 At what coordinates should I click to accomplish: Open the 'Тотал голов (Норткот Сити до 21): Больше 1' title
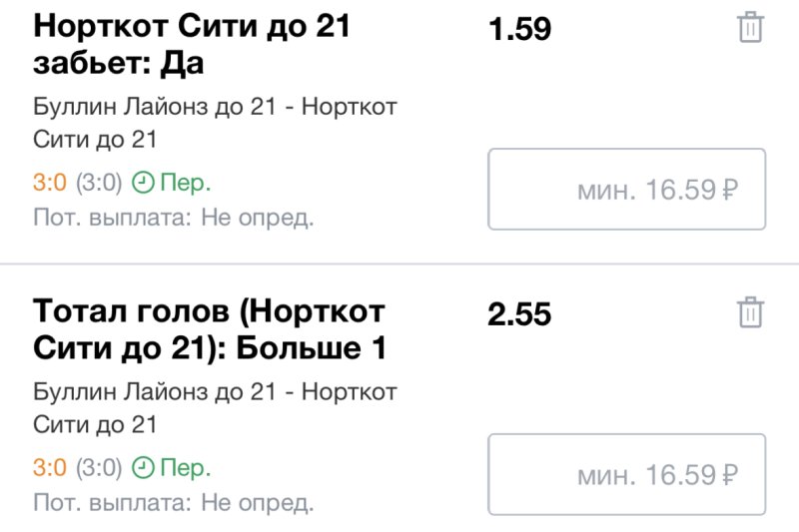click(x=210, y=330)
